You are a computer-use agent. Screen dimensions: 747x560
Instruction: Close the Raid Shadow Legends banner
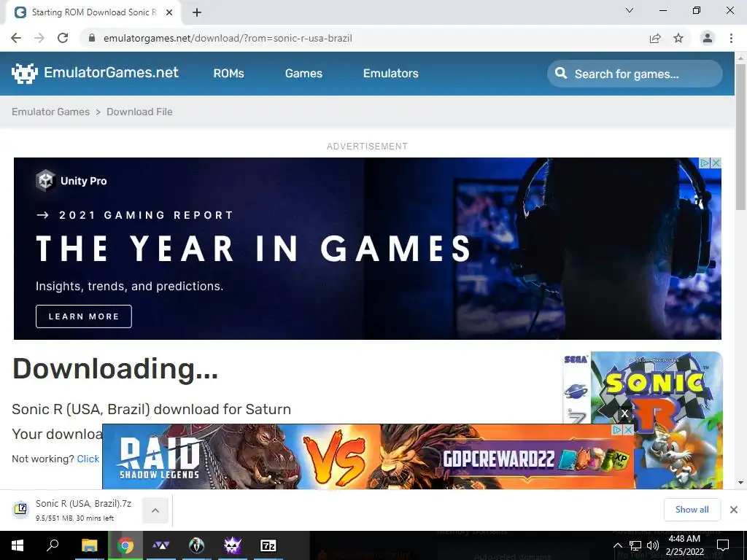628,429
